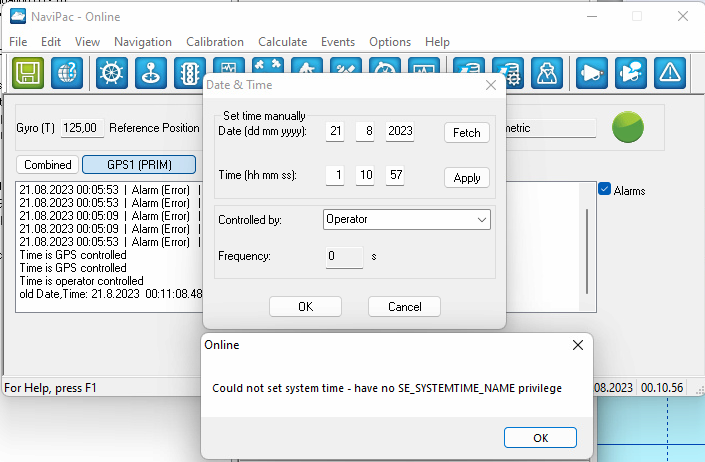Click the Gyro (T) value 125,00 field

click(82, 128)
